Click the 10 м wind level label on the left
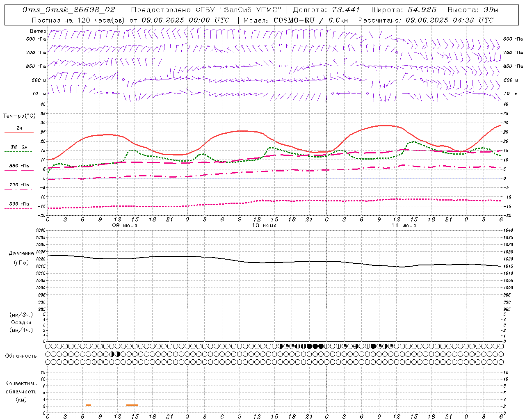Screen dimensions: 525x420 [x=39, y=94]
